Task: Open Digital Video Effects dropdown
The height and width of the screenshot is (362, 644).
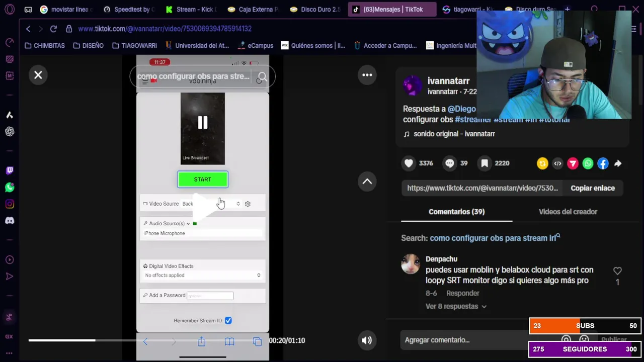Action: pyautogui.click(x=203, y=276)
